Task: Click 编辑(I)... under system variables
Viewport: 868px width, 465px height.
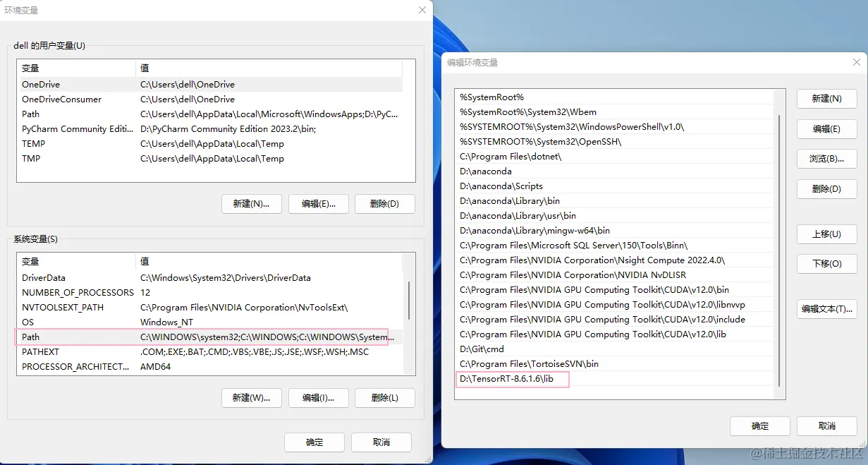Action: pyautogui.click(x=318, y=398)
